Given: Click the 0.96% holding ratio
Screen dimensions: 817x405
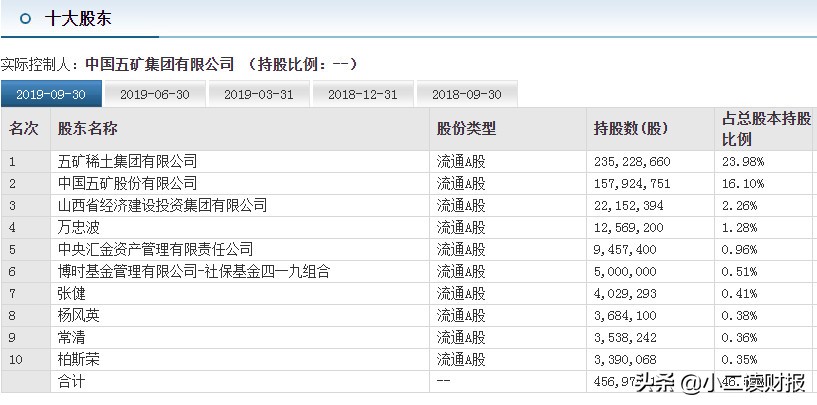Looking at the screenshot, I should click(x=739, y=250).
